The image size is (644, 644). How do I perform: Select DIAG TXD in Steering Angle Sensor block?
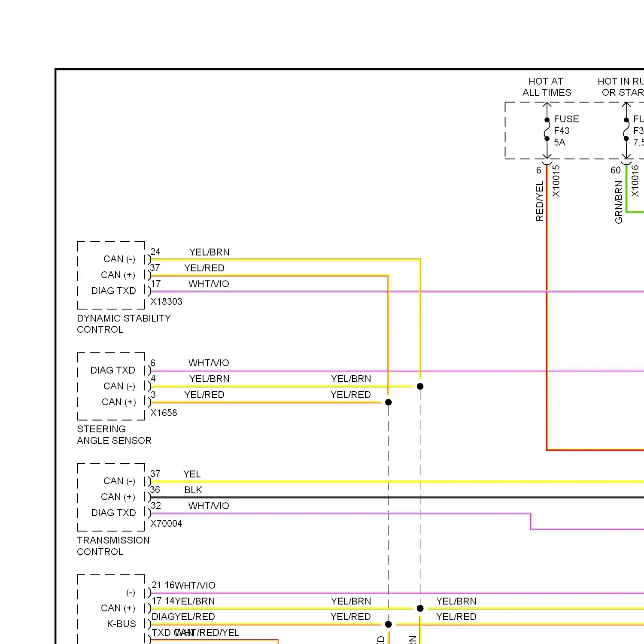(112, 370)
